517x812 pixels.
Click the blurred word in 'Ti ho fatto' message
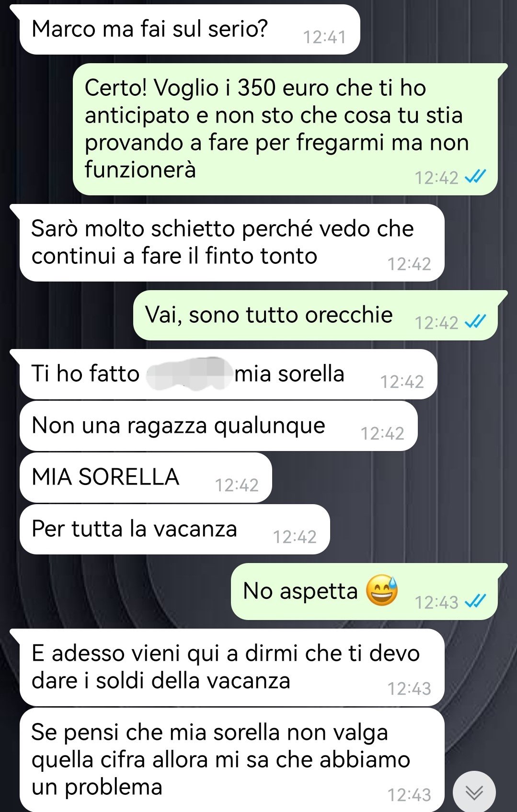click(x=187, y=373)
